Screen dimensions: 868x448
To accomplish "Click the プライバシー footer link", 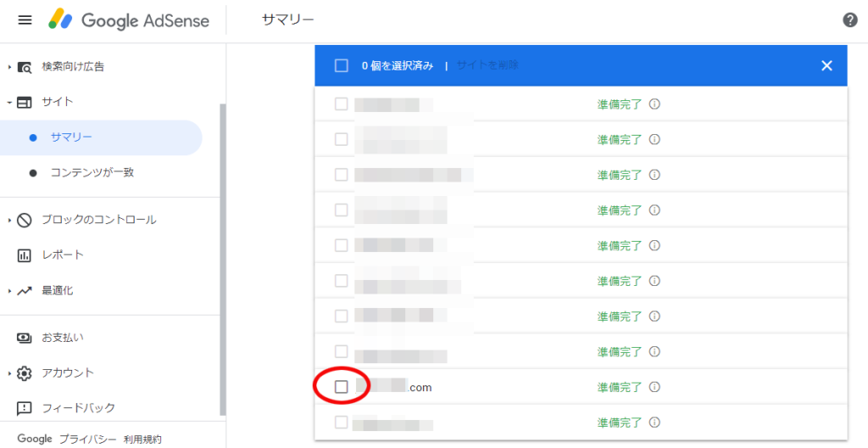I will click(87, 439).
